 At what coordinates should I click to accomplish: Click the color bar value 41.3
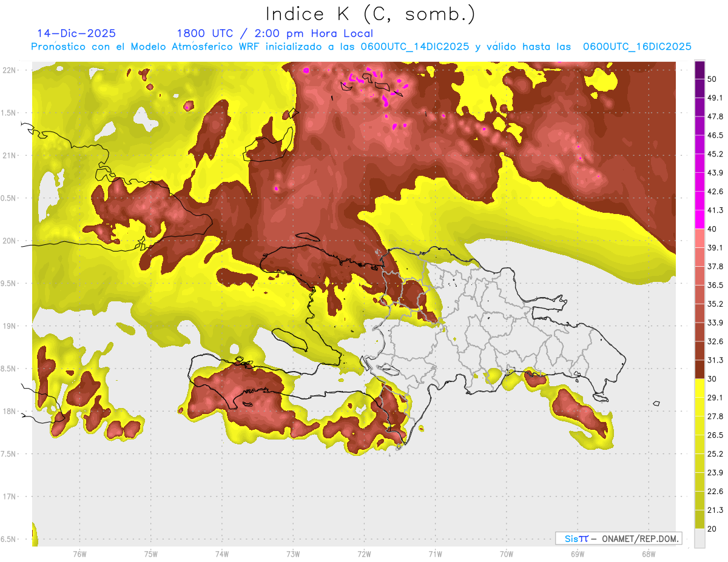[x=715, y=210]
